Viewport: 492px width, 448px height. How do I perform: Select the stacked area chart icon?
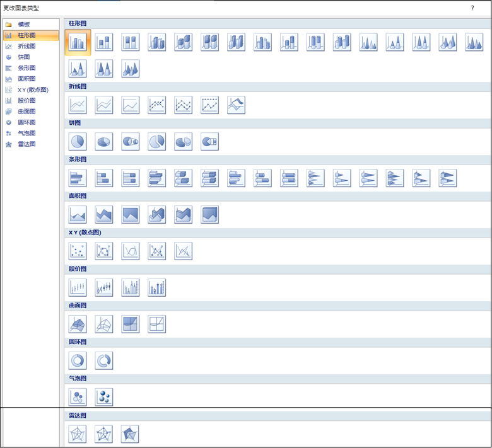(104, 214)
